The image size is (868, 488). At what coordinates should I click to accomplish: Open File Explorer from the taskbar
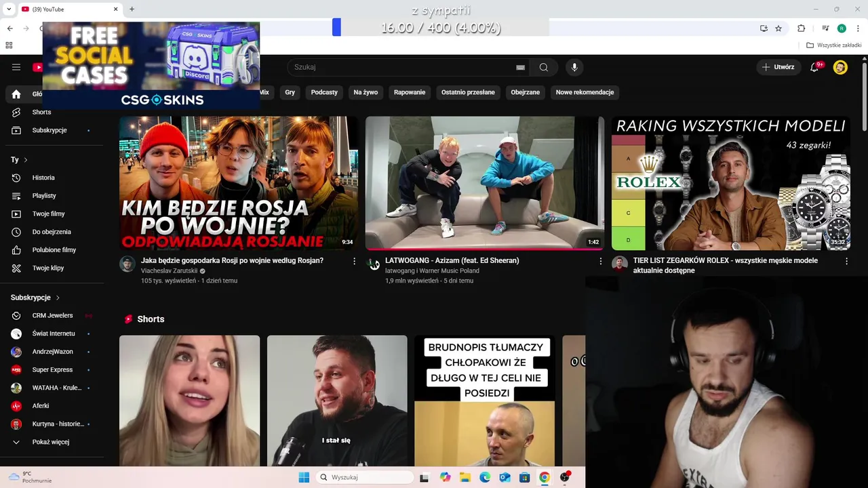point(465,477)
